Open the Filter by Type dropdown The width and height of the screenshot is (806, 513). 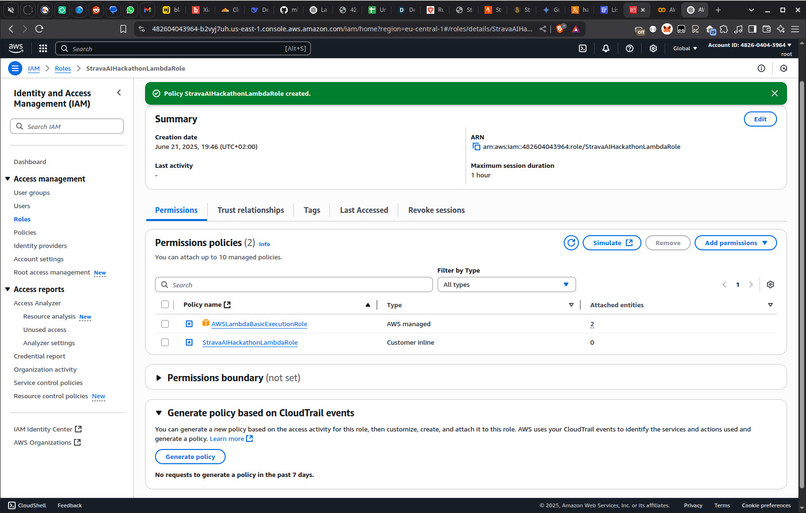point(506,284)
